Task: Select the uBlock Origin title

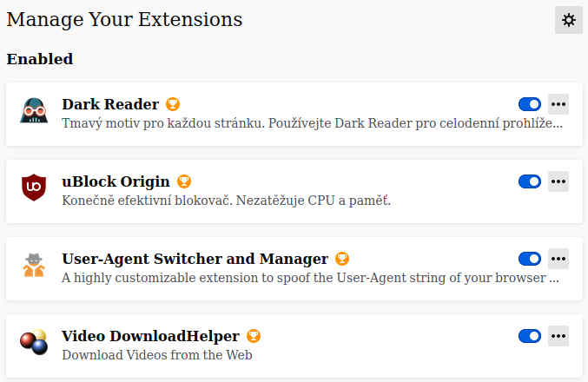Action: [x=116, y=181]
